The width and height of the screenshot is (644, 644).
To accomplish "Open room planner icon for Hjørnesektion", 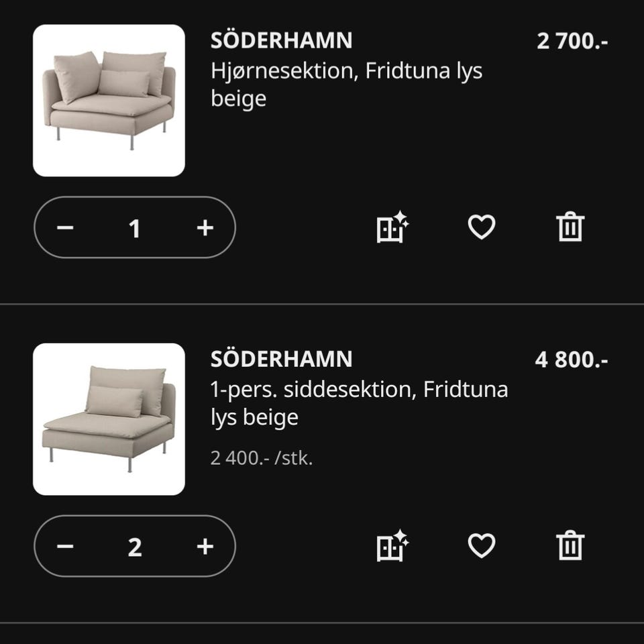I will 392,227.
